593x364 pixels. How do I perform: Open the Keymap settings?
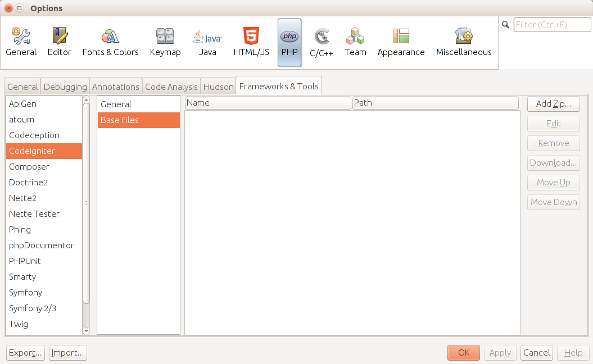(x=165, y=42)
